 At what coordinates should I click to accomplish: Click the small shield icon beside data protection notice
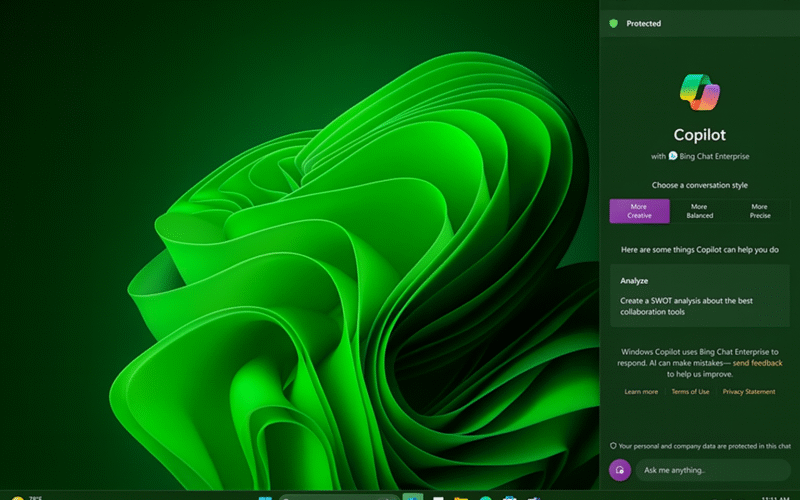(613, 446)
